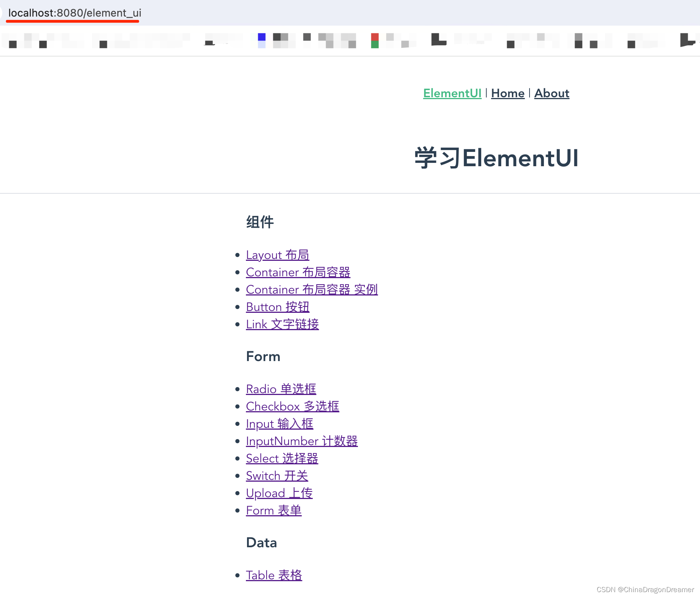Open the Upload 上传 link
Screen dimensions: 700x597
pyautogui.click(x=279, y=493)
